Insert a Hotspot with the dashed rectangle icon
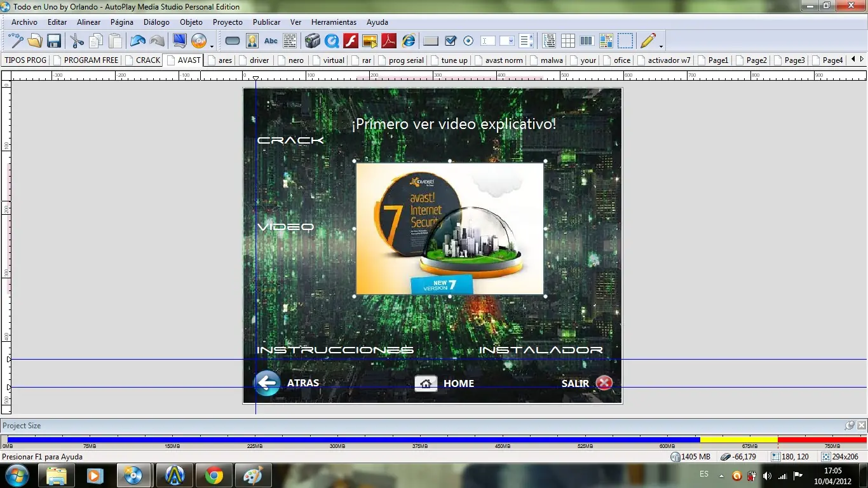868x488 pixels. point(625,41)
